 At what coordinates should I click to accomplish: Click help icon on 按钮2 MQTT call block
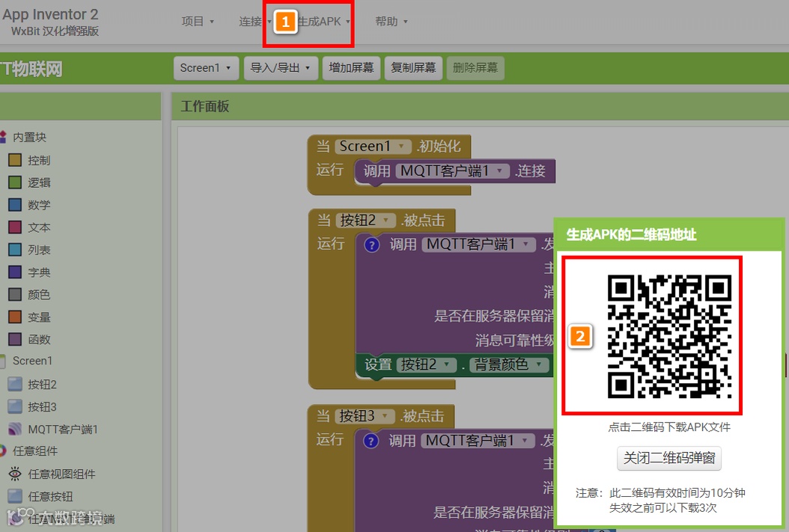[372, 245]
